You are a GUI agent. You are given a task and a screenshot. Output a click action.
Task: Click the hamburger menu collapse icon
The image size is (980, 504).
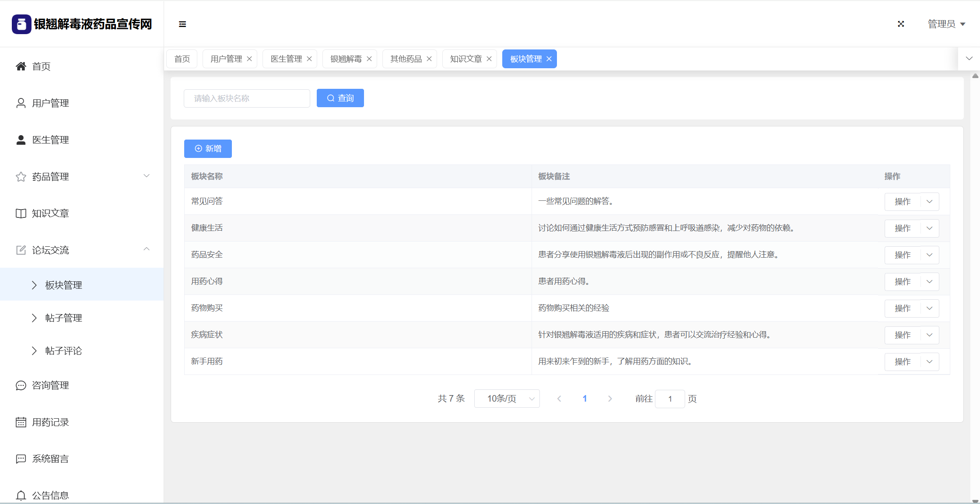coord(182,24)
